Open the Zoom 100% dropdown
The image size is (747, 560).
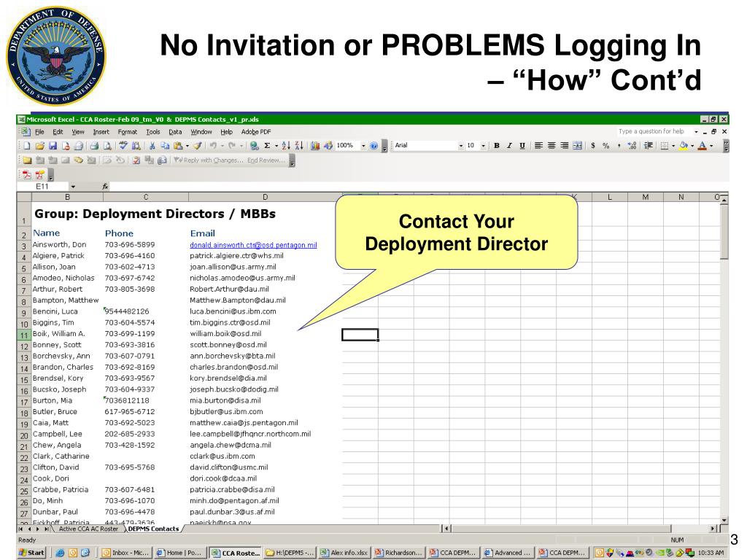363,146
